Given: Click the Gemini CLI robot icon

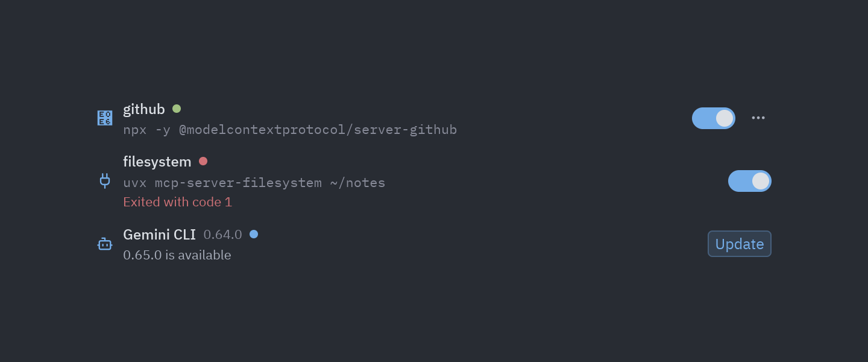Looking at the screenshot, I should [105, 244].
